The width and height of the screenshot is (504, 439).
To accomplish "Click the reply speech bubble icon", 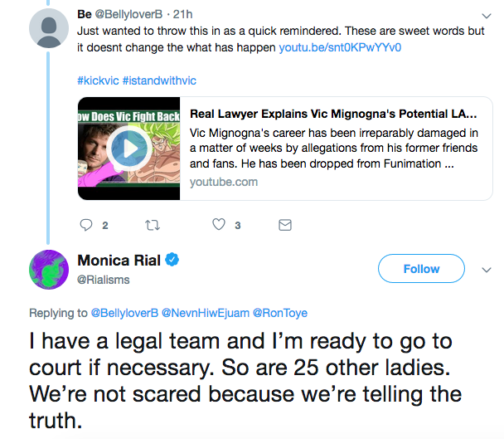I will tap(86, 225).
